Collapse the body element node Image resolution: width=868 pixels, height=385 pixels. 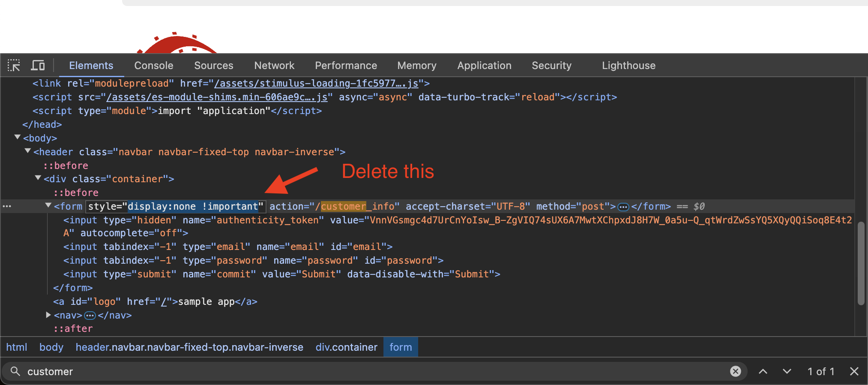(18, 138)
